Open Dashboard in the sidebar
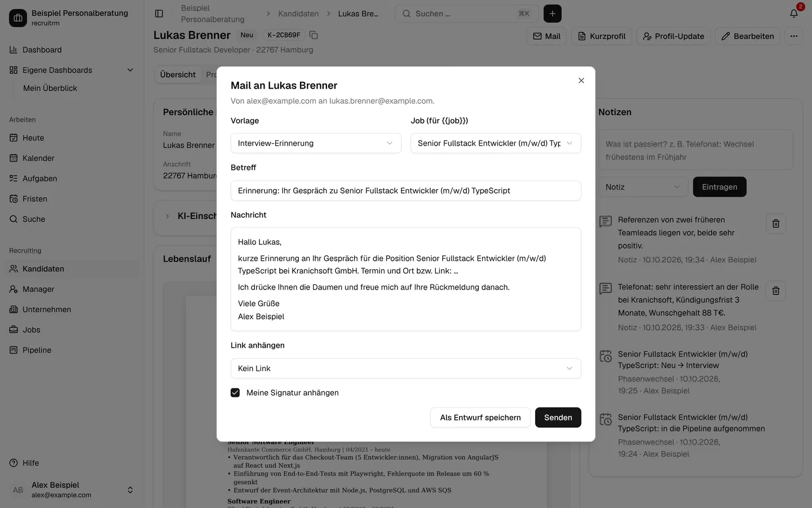Screen dimensions: 812x508 click(x=72, y=50)
